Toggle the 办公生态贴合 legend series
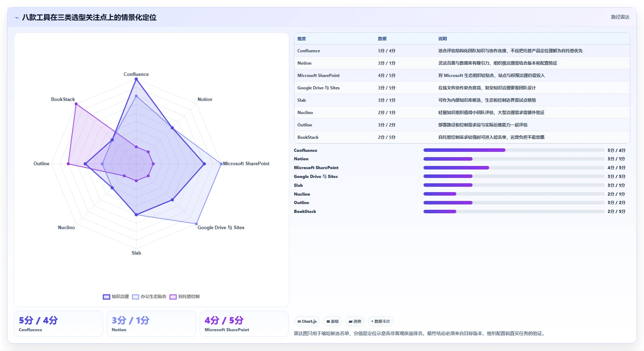Screen dimensions: 644x351 click(x=149, y=297)
